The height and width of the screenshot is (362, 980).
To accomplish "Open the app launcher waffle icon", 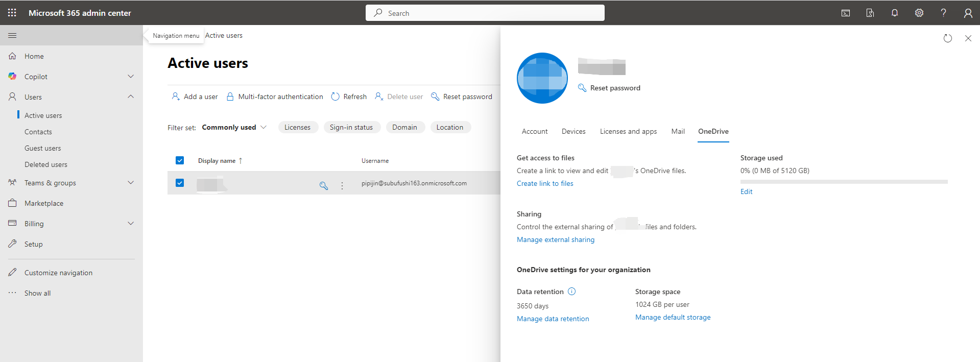I will pyautogui.click(x=12, y=13).
